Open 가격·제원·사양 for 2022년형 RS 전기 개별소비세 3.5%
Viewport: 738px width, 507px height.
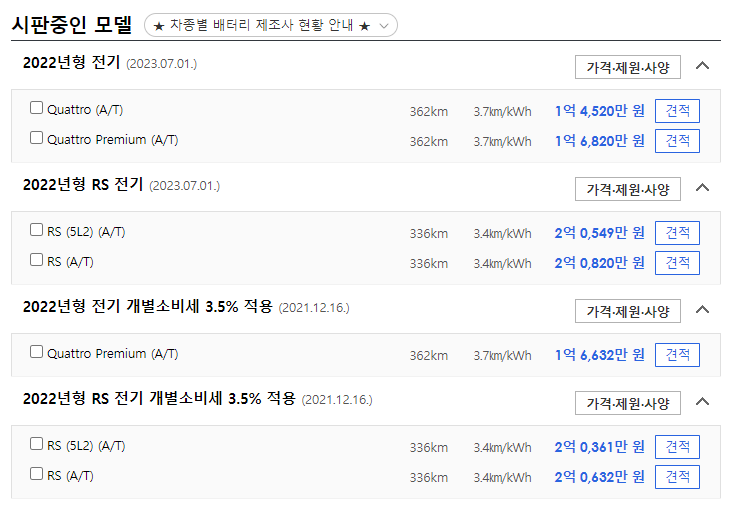628,403
